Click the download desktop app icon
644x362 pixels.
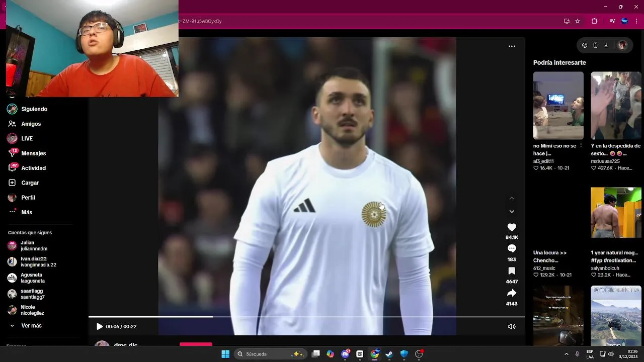click(x=606, y=45)
